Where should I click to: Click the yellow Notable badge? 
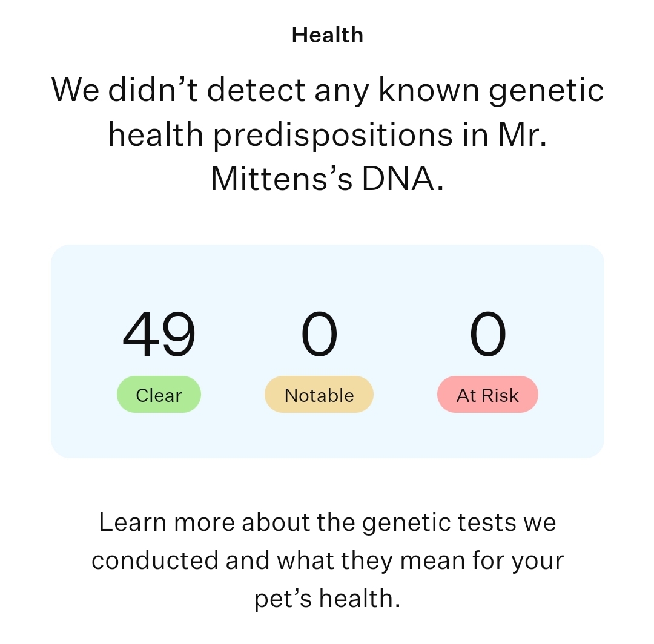(319, 394)
